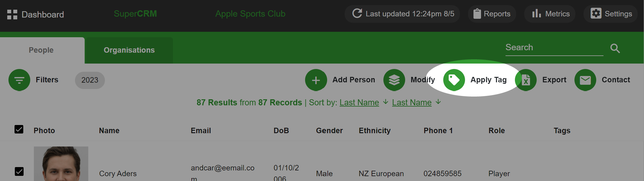Image resolution: width=644 pixels, height=181 pixels.
Task: Click the search magnifier icon
Action: [615, 48]
